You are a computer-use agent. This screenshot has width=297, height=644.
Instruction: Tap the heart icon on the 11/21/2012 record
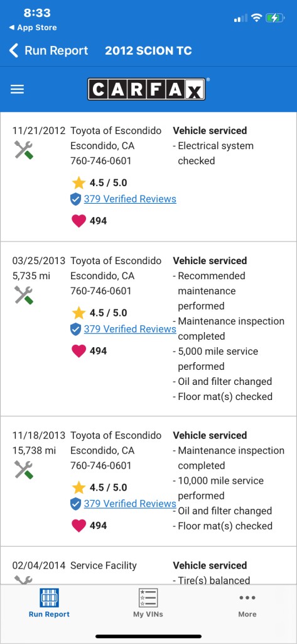point(78,221)
